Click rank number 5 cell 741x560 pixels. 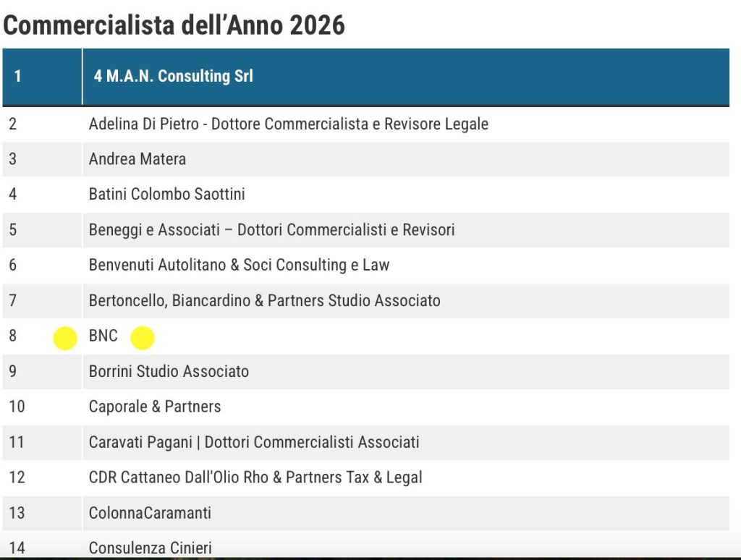[13, 230]
